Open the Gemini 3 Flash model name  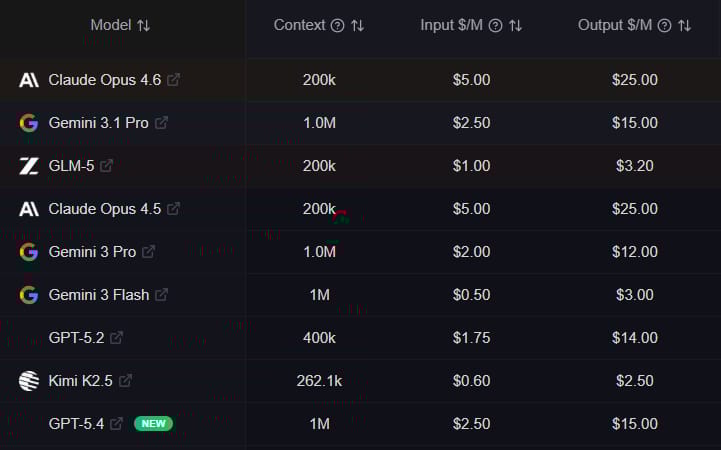point(99,295)
